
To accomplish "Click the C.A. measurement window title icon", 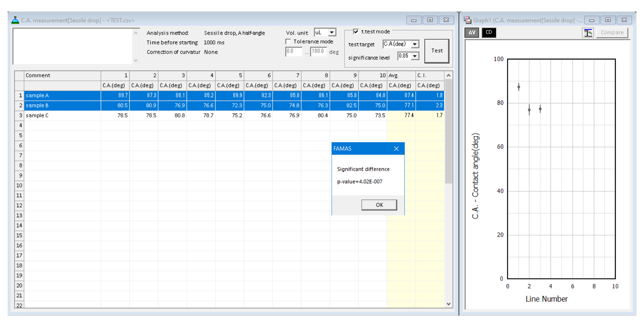I will pyautogui.click(x=15, y=20).
